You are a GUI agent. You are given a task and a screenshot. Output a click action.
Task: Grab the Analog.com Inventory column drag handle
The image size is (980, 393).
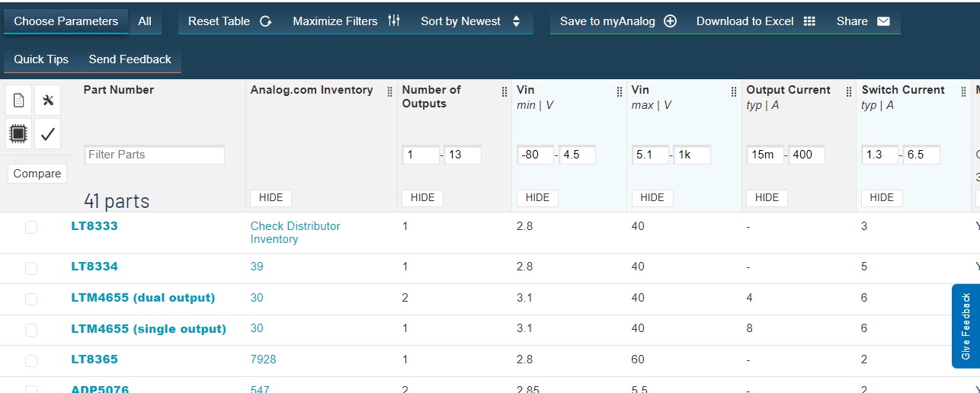click(x=389, y=91)
